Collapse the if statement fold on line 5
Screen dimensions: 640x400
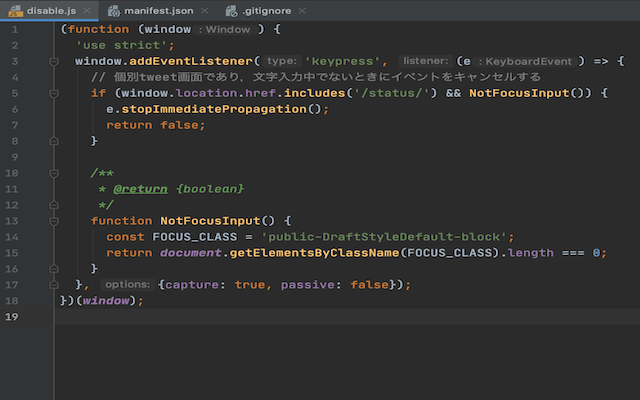54,93
